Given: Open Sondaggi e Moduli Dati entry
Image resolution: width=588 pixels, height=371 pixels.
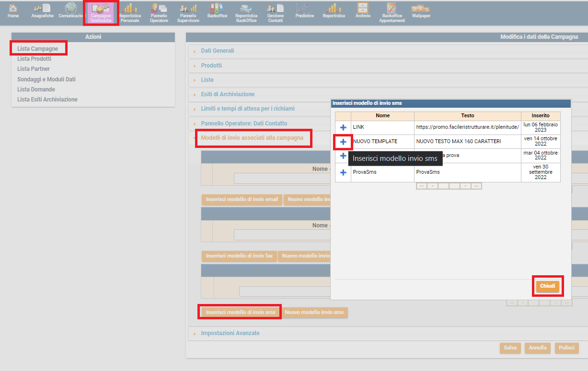Looking at the screenshot, I should tap(46, 79).
